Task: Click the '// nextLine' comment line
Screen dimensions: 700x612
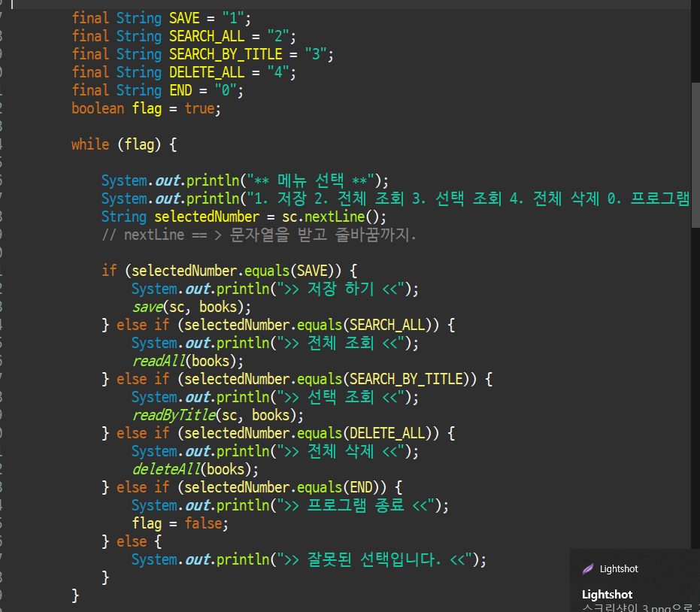Action: point(259,235)
